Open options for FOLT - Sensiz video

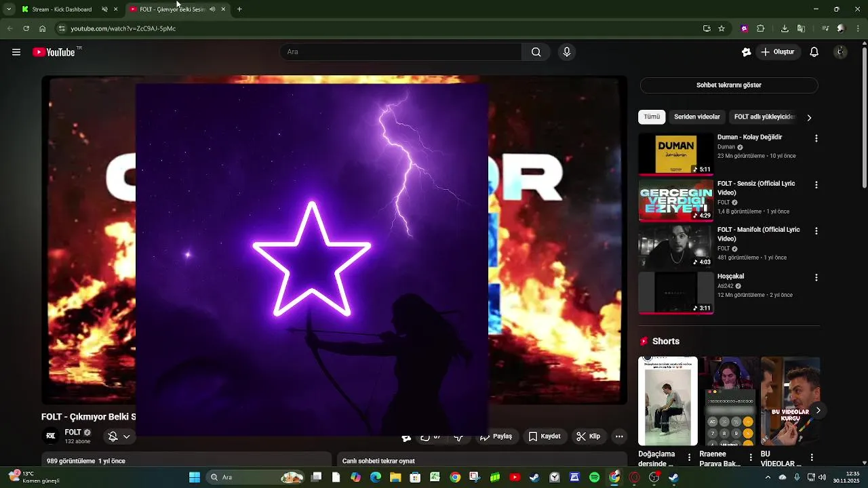coord(816,184)
